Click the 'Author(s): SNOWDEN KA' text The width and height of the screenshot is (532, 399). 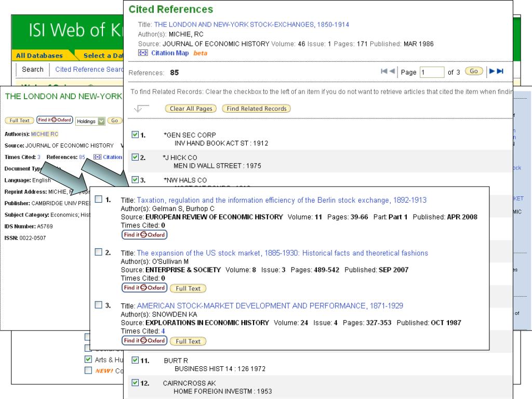pos(159,314)
